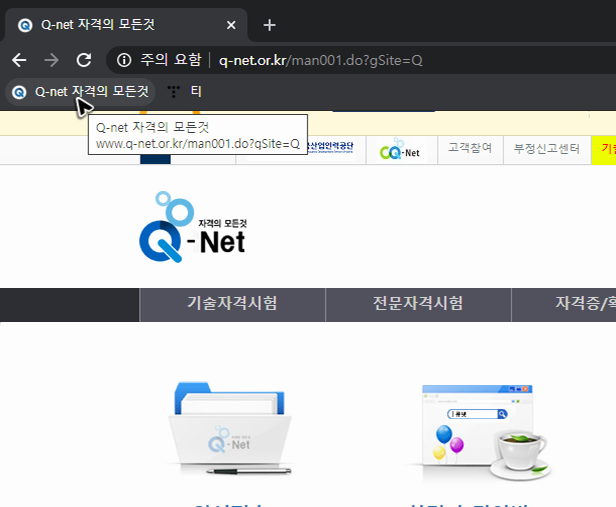
Task: Click the browser Forward arrow
Action: pyautogui.click(x=51, y=60)
